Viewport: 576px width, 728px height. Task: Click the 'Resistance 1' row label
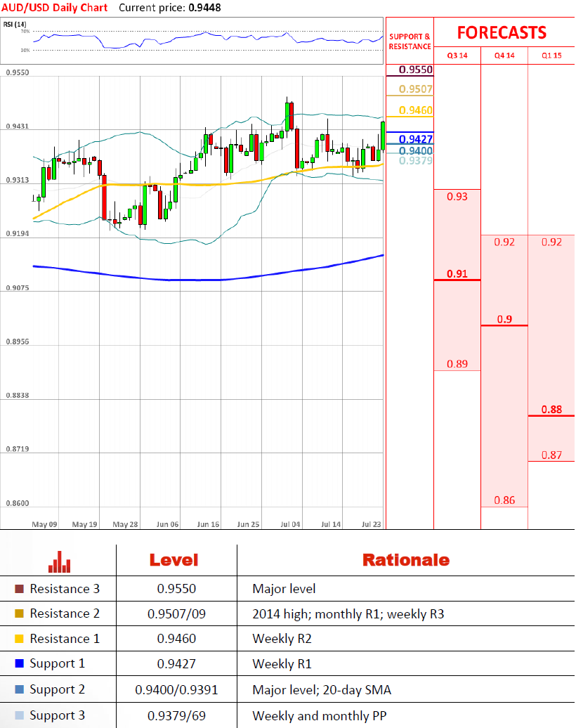(65, 638)
